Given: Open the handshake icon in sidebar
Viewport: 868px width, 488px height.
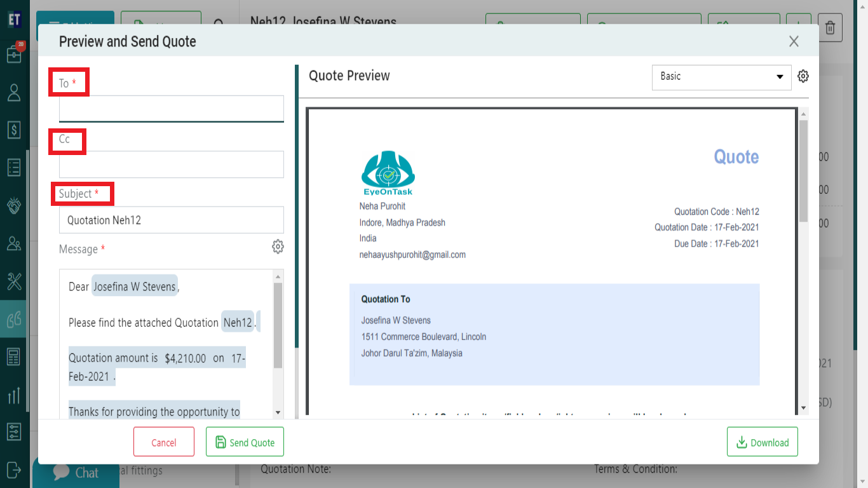Looking at the screenshot, I should coord(14,205).
